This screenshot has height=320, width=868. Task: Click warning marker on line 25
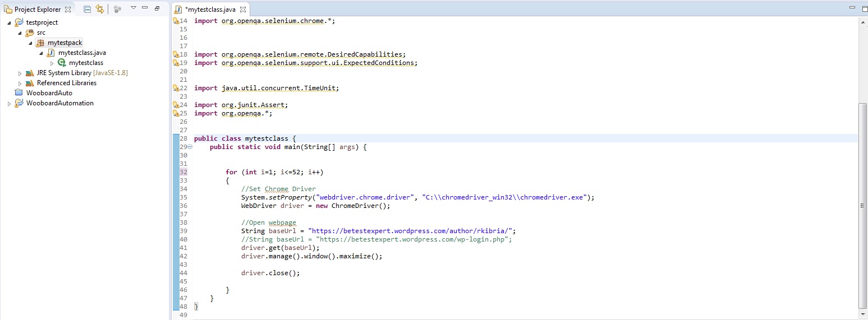[176, 114]
